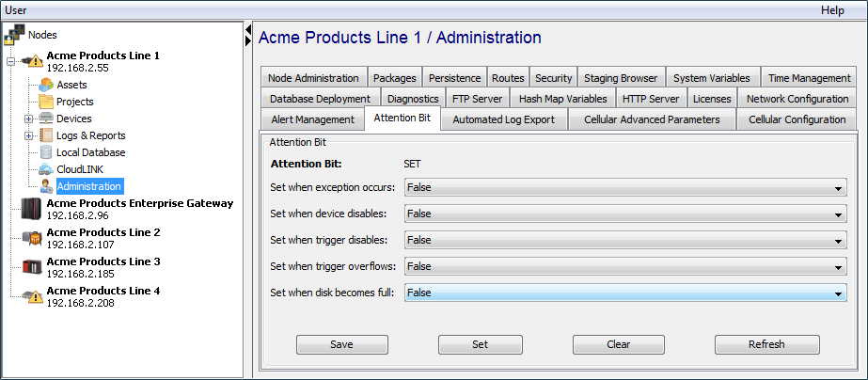Open the Help menu

(x=832, y=10)
